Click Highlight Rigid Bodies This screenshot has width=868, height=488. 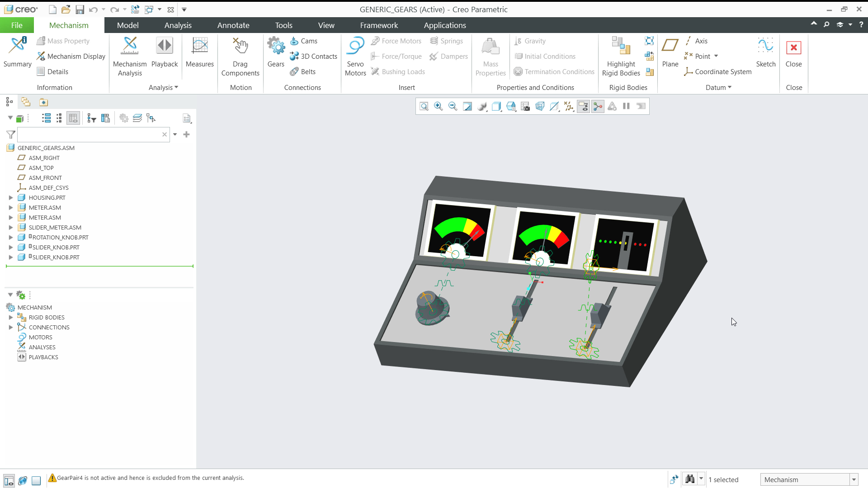pos(621,56)
